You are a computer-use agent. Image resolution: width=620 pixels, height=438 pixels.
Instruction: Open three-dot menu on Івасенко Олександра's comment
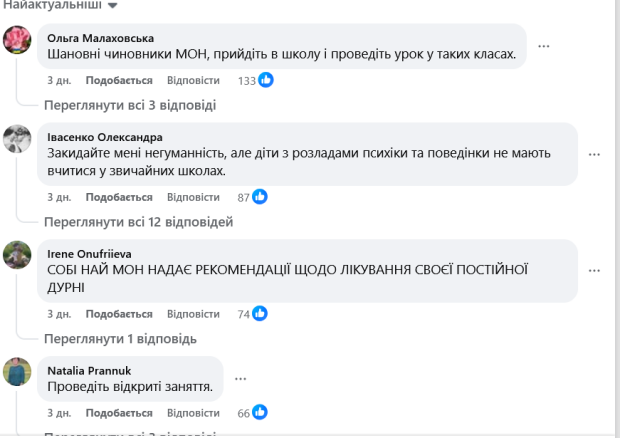point(595,154)
